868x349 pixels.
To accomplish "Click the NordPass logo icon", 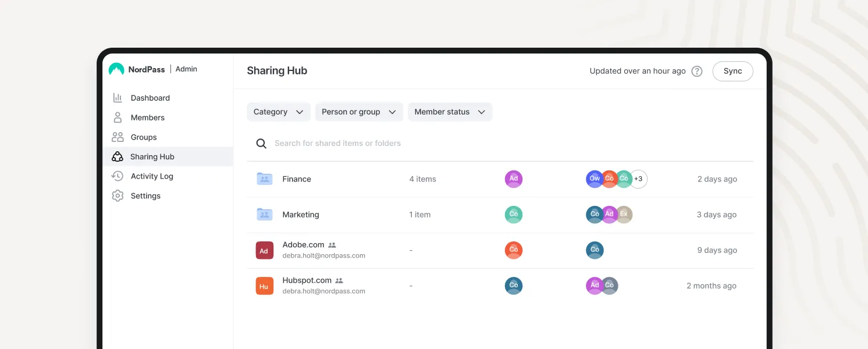I will click(x=116, y=69).
